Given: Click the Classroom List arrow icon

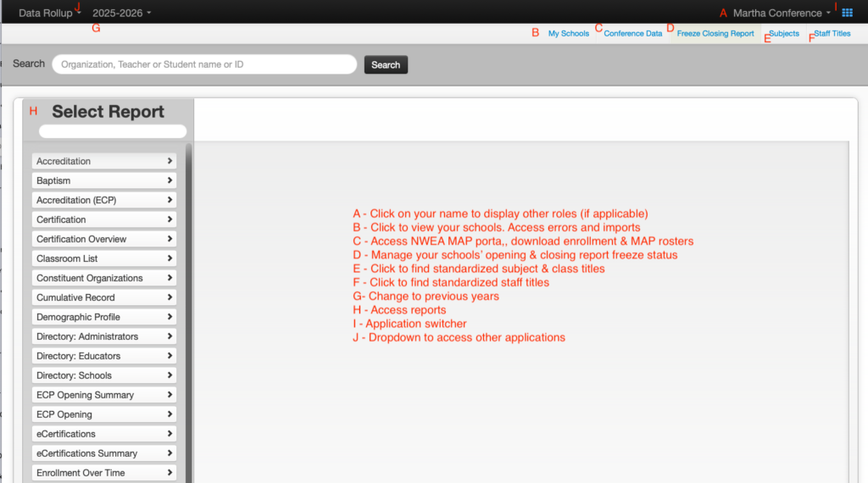Looking at the screenshot, I should point(170,258).
